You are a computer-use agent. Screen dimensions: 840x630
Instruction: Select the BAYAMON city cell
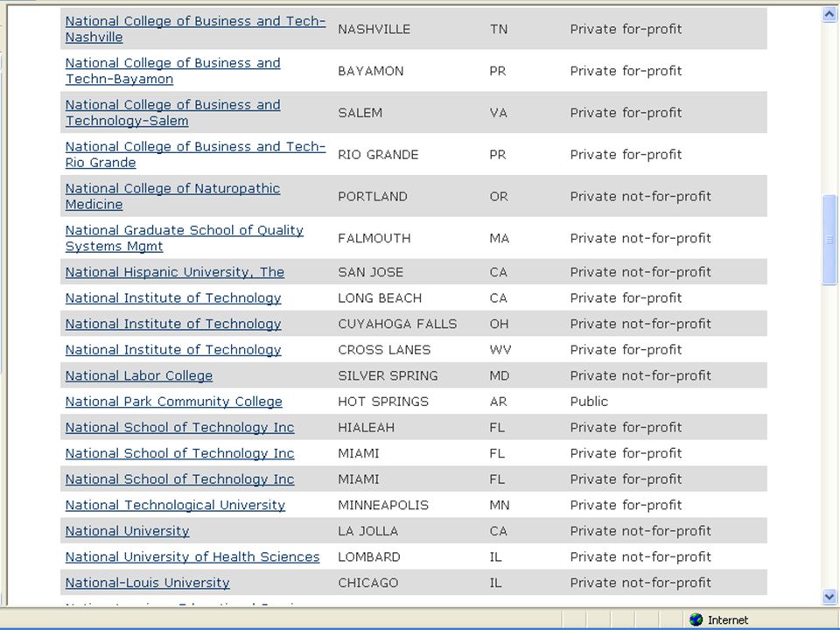(371, 71)
